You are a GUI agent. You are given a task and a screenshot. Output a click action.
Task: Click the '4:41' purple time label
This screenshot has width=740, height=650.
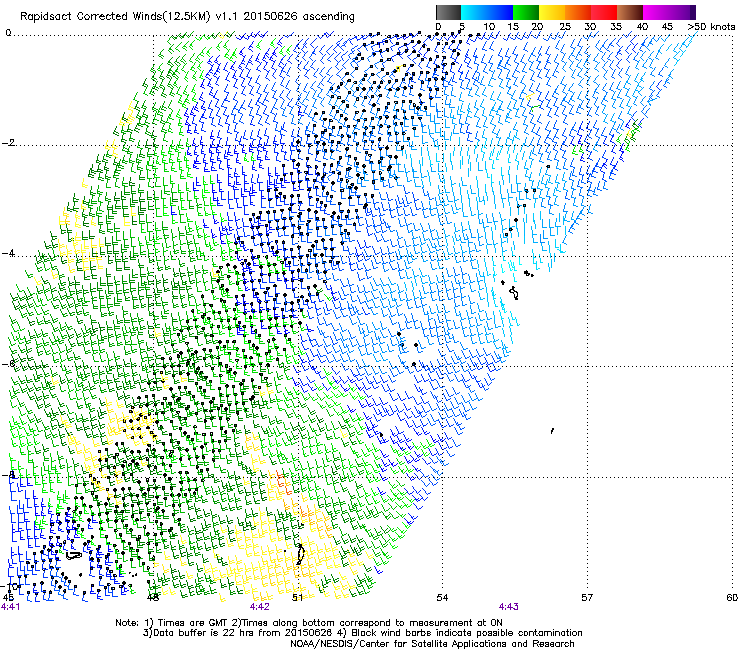tap(10, 607)
